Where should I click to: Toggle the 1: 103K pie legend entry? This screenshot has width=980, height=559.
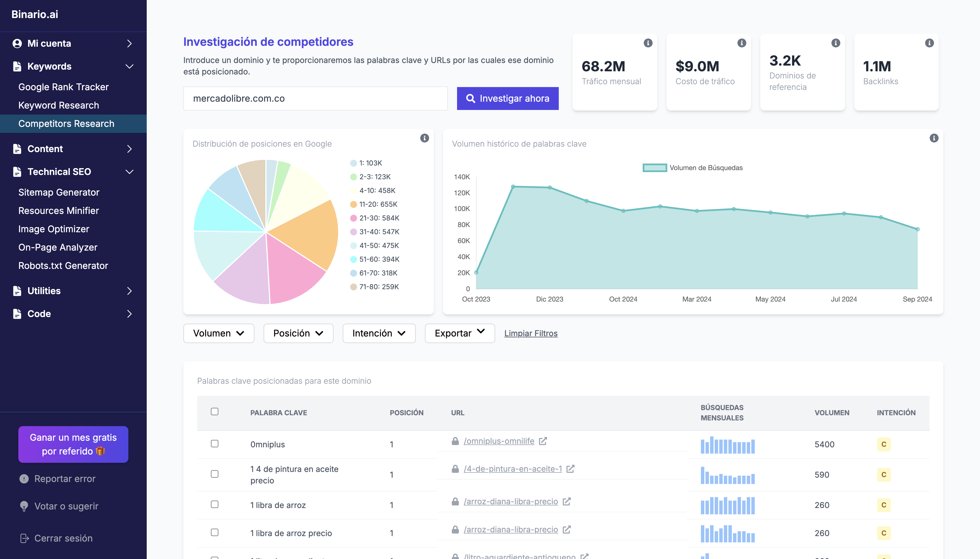point(366,163)
